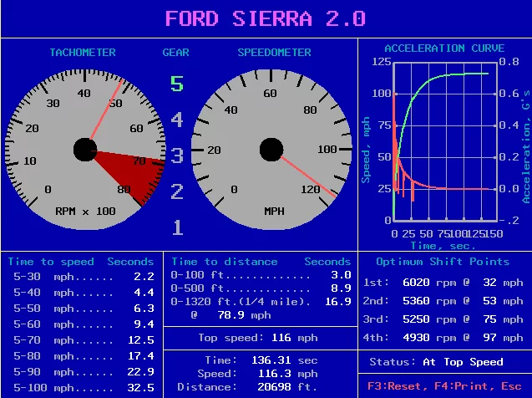Select the 0-500 ft row
Screen dimensions: 532x398
pyautogui.click(x=261, y=288)
